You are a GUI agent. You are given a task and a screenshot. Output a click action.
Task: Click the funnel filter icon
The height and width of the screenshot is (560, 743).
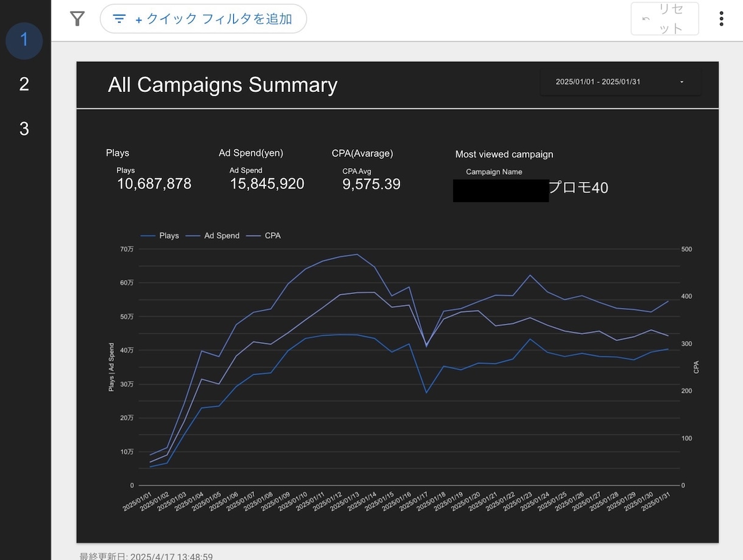[77, 19]
